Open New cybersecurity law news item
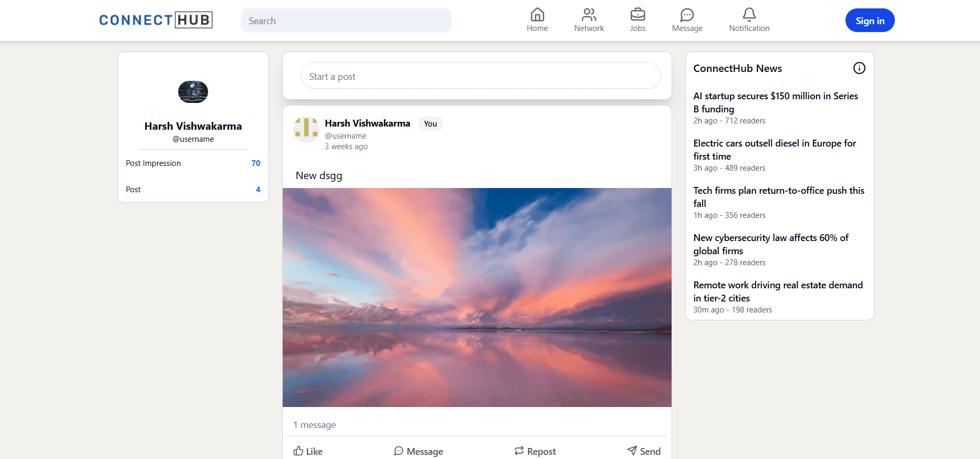Image resolution: width=980 pixels, height=459 pixels. [x=771, y=244]
